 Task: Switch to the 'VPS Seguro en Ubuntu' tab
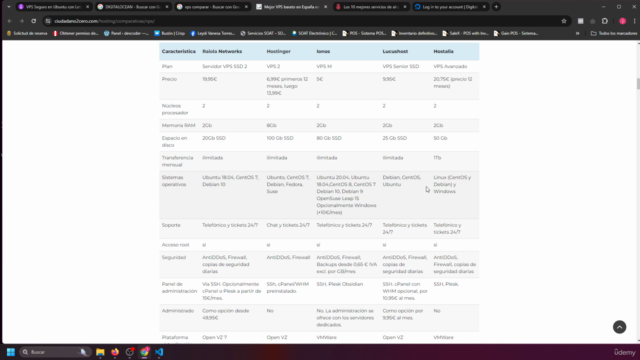coord(53,7)
